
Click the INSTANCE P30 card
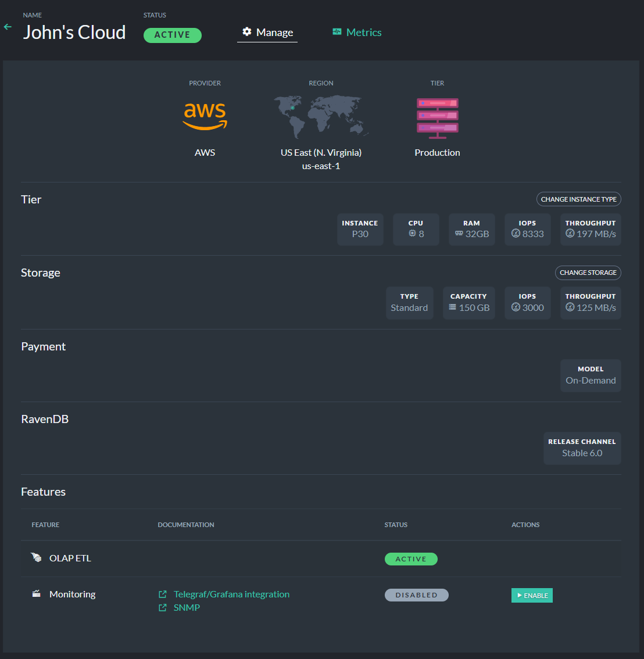(360, 229)
